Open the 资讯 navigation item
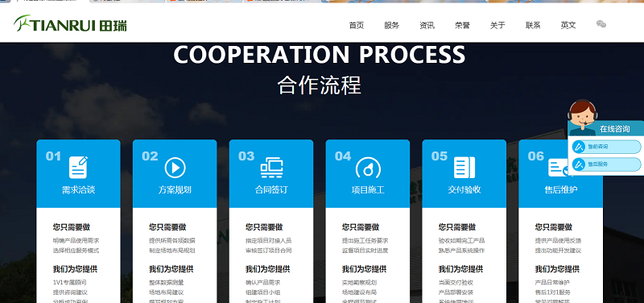 tap(427, 25)
